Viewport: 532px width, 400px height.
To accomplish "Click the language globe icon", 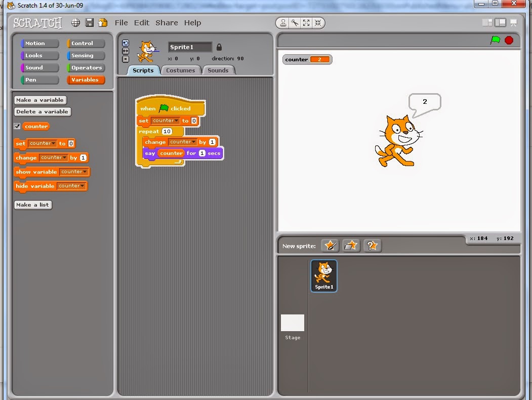I will [x=75, y=23].
